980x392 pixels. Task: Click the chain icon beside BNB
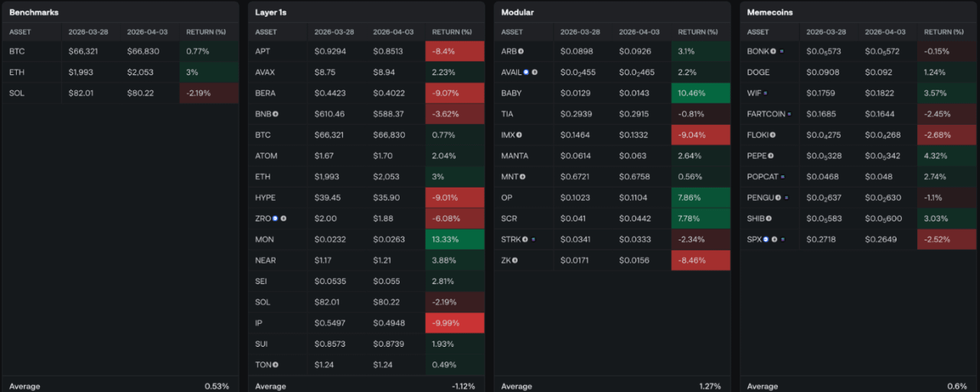276,114
